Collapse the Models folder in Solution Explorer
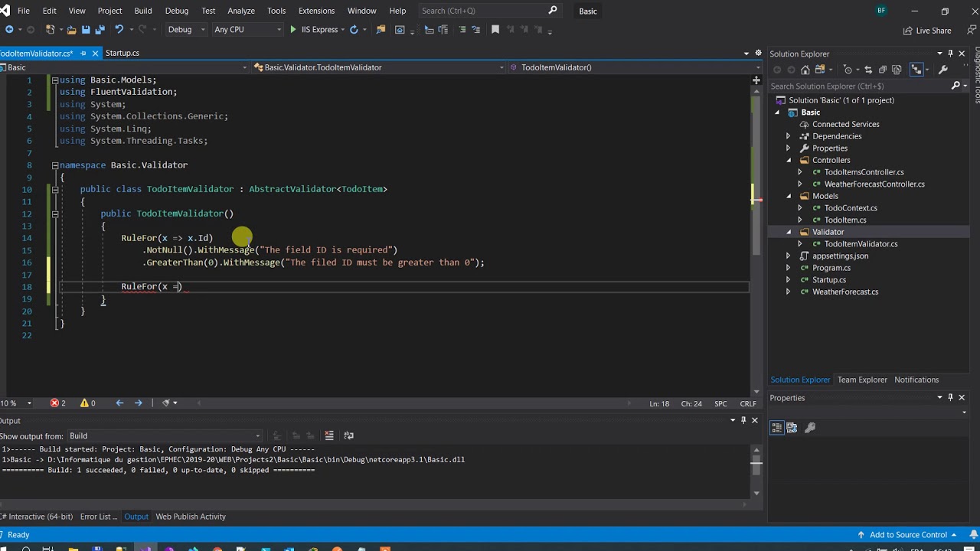 [789, 196]
